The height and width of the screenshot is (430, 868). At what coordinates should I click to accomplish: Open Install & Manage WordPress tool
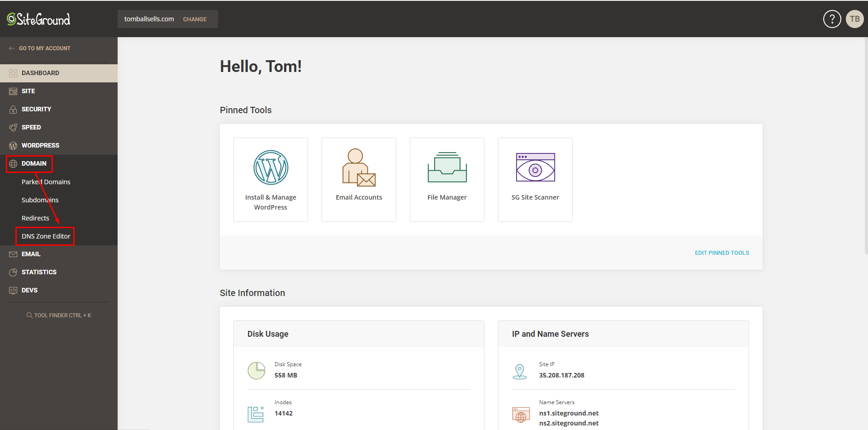point(270,179)
